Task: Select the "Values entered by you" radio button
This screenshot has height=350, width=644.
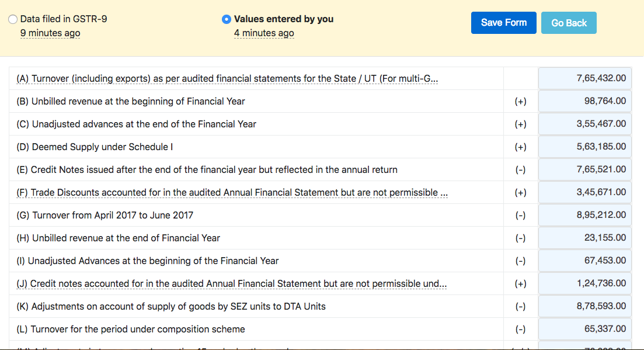Action: pyautogui.click(x=226, y=19)
